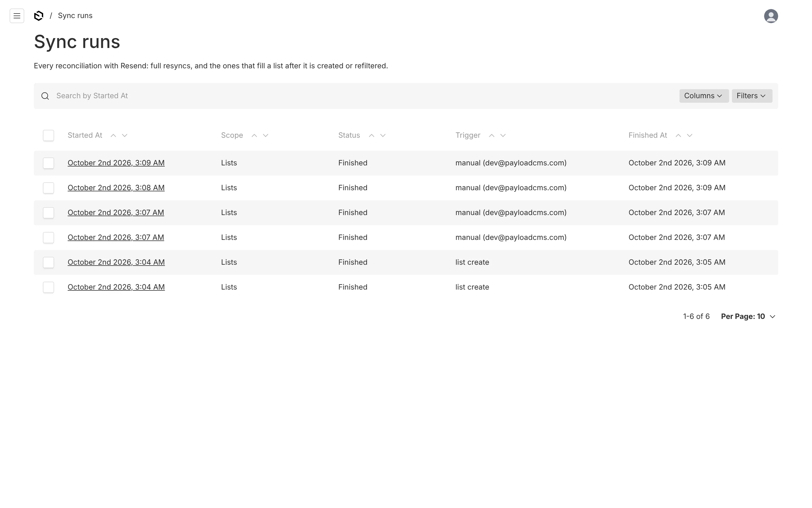The height and width of the screenshot is (508, 812).
Task: Click the Scope column header label
Action: [232, 135]
